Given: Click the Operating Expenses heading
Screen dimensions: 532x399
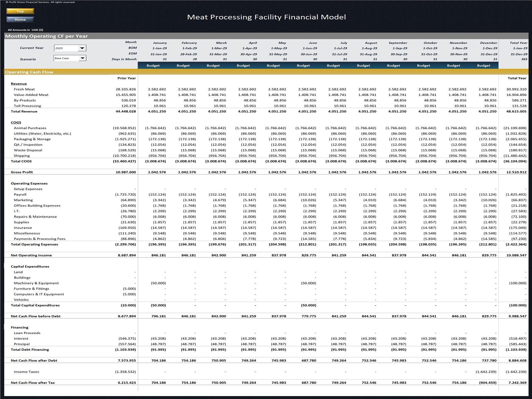Looking at the screenshot, I should pyautogui.click(x=29, y=184).
